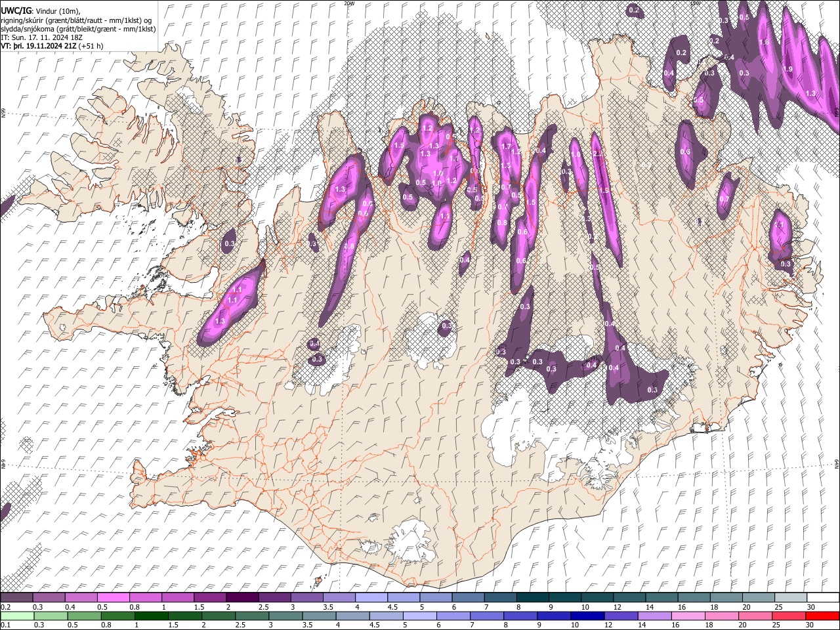The width and height of the screenshot is (840, 630).
Task: Click the dusky purple snow swatch between 0.2 and 0.3
Action: [x=16, y=598]
